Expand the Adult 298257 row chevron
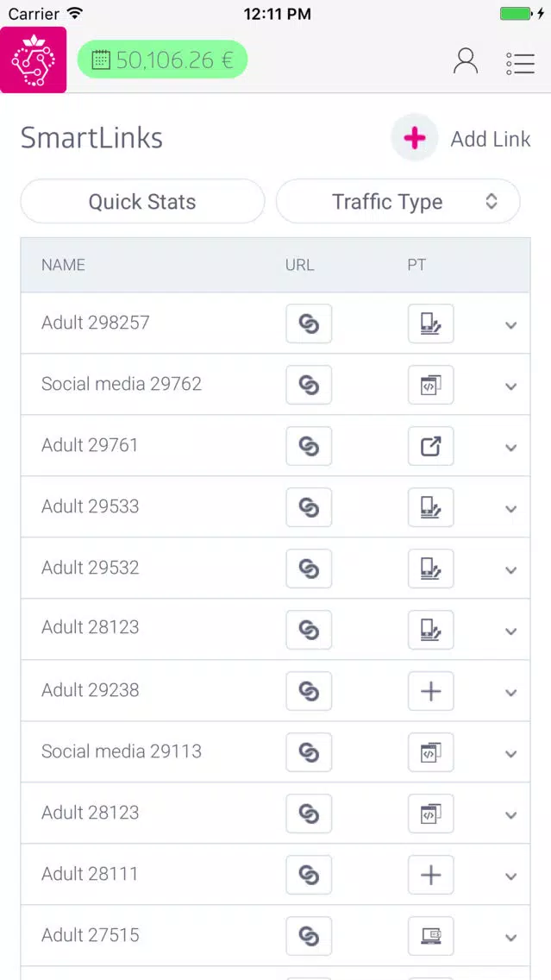551x980 pixels. (511, 325)
